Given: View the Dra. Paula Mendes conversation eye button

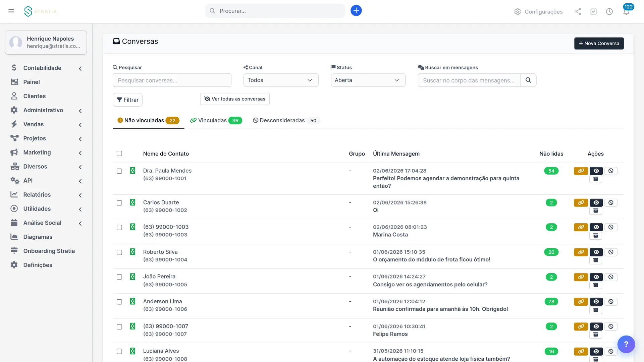Looking at the screenshot, I should tap(596, 171).
